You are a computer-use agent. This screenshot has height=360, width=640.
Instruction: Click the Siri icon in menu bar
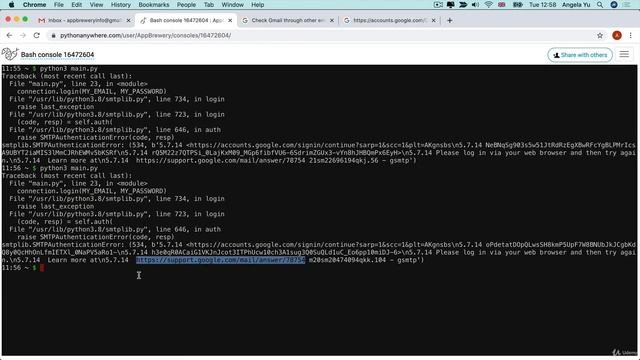(x=614, y=4)
